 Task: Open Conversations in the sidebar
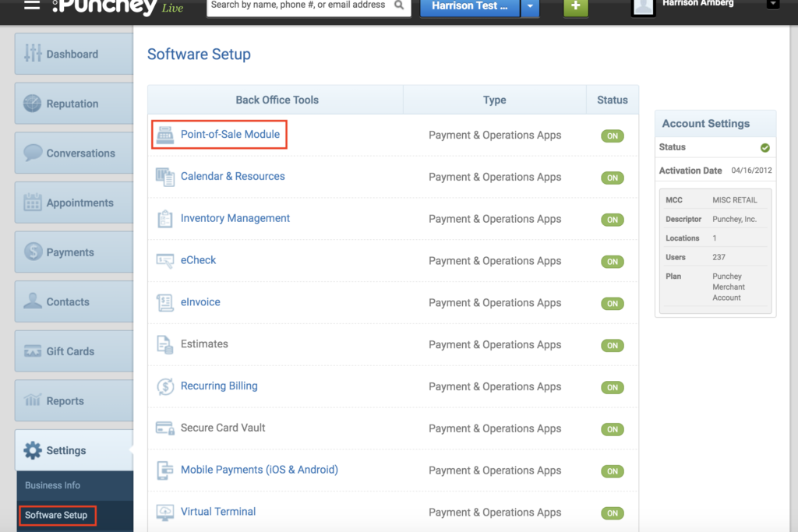tap(74, 153)
